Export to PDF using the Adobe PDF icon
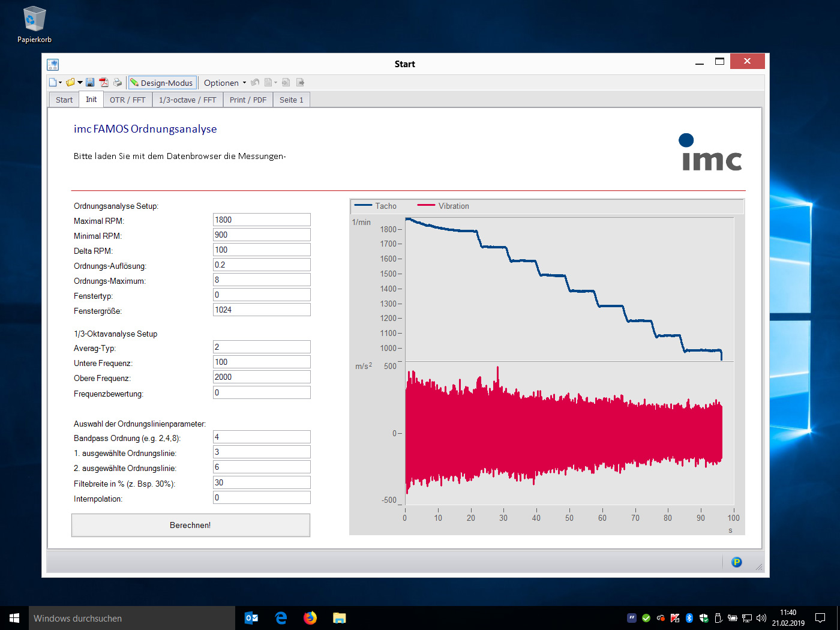 [x=104, y=82]
